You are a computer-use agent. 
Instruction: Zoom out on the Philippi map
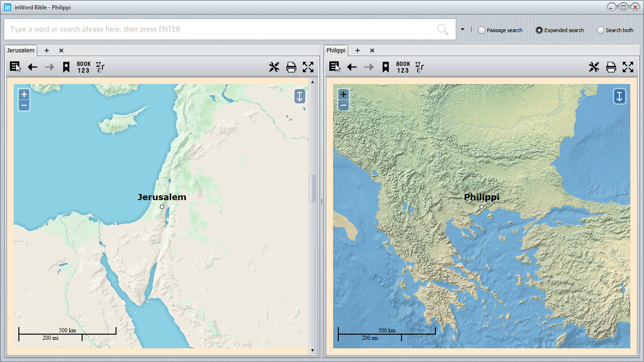coord(343,105)
